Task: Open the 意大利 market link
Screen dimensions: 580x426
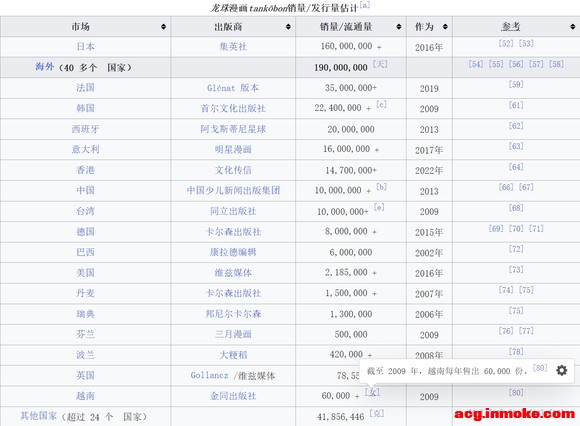Action: click(85, 149)
